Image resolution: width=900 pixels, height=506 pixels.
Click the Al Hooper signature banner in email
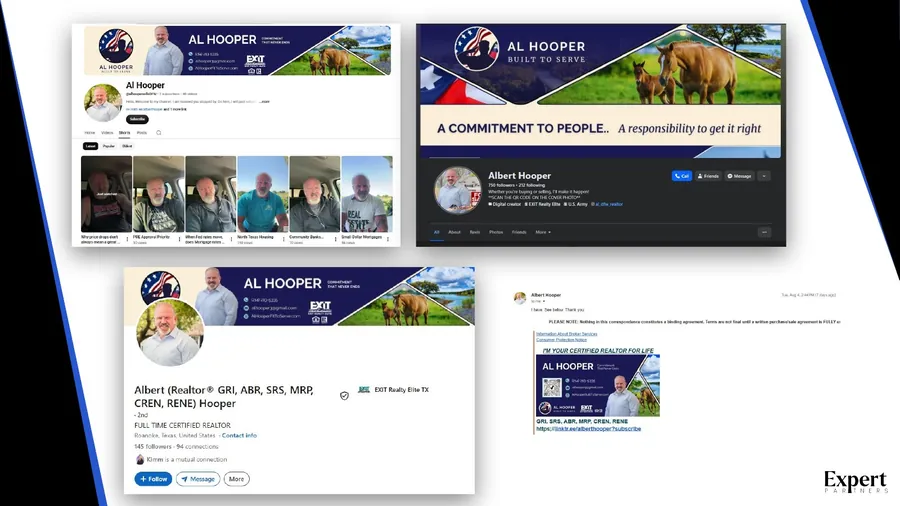tap(598, 386)
